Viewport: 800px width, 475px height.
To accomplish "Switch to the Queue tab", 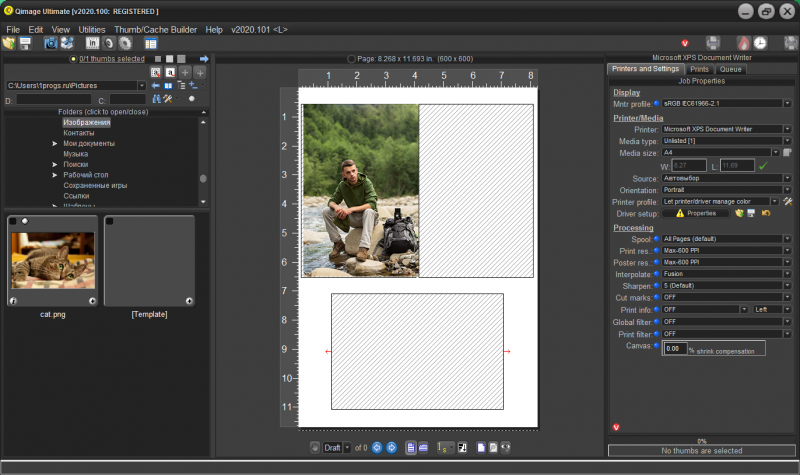I will tap(730, 69).
